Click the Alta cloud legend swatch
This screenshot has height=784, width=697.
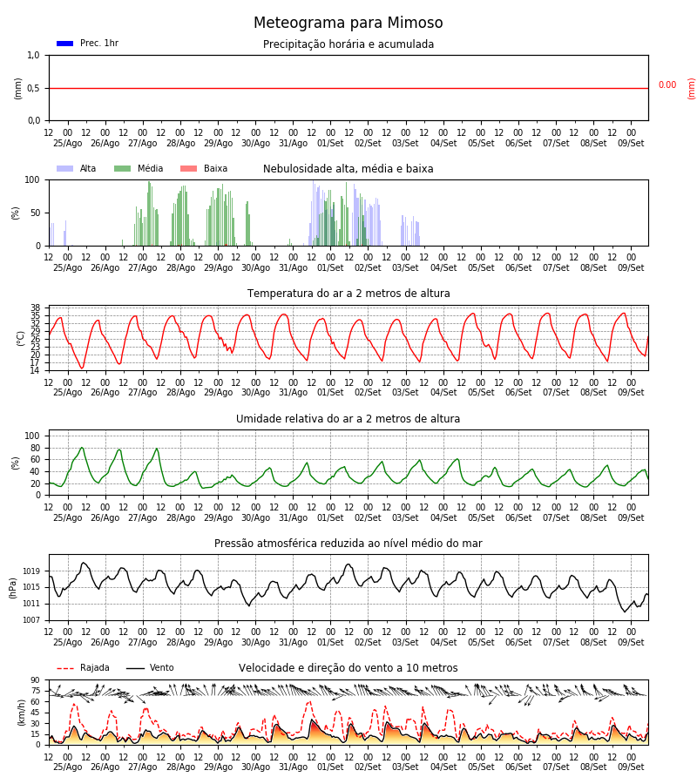65,169
